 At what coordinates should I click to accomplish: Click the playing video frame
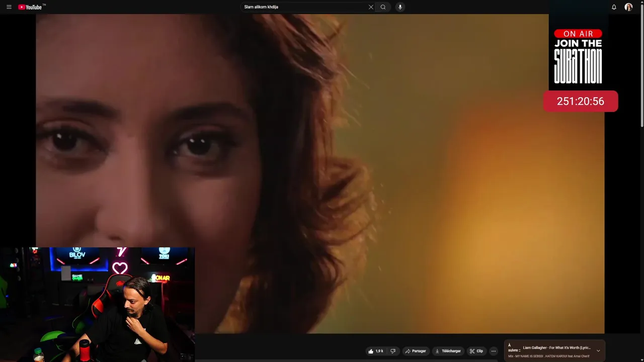(320, 173)
